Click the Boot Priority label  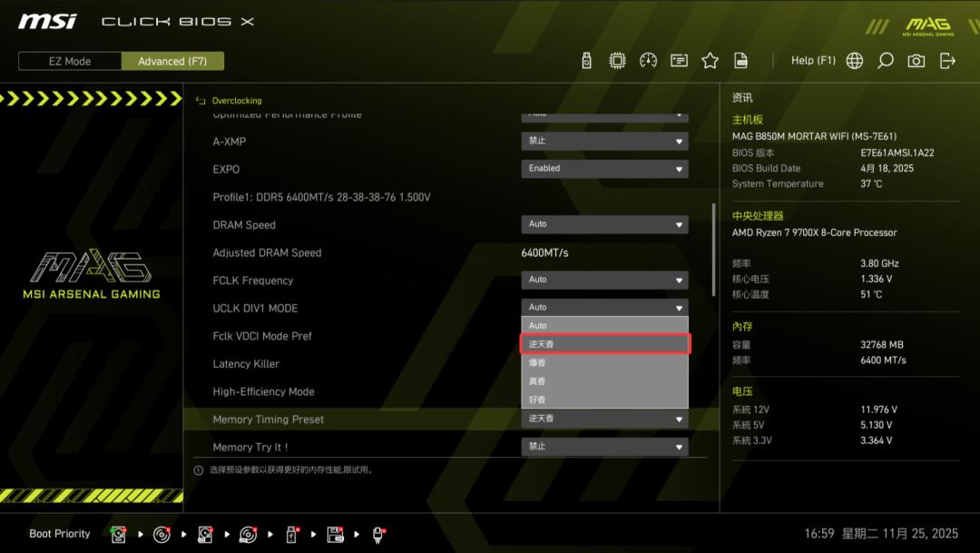59,534
